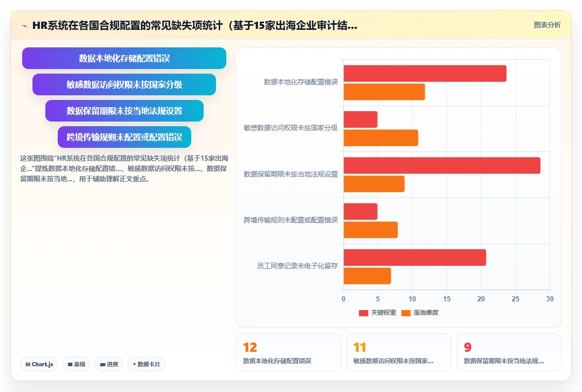This screenshot has width=582, height=392.
Task: Click the 关键权重 legend label
Action: (x=384, y=313)
